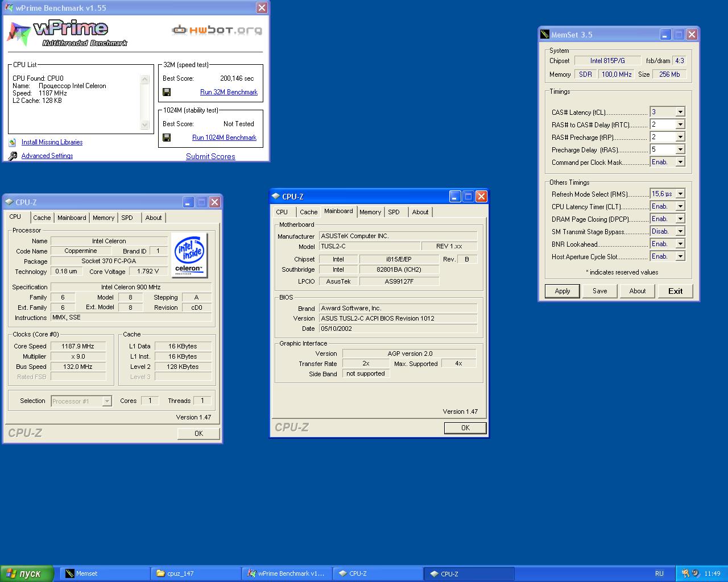Expand the RAS# Precharge (tRP) dropdown
The image size is (728, 582).
click(680, 137)
